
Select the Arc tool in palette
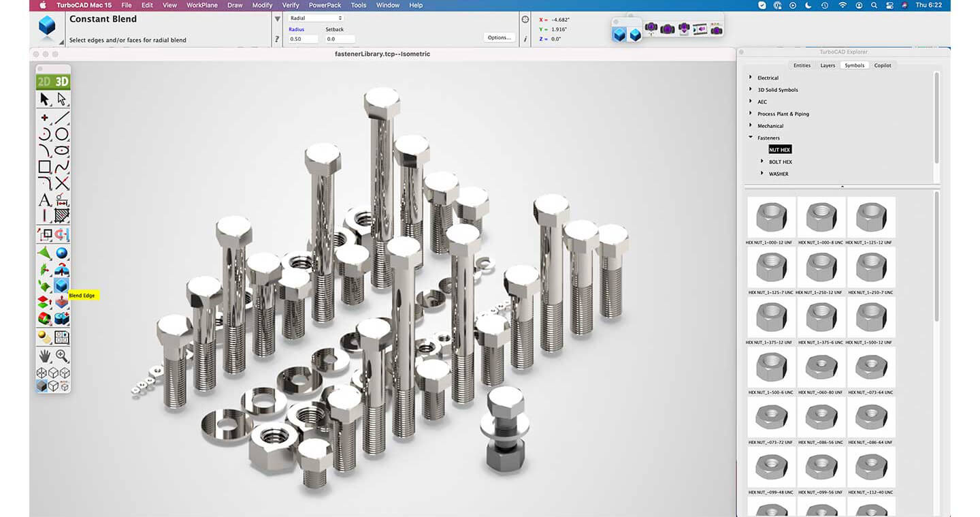pyautogui.click(x=45, y=134)
